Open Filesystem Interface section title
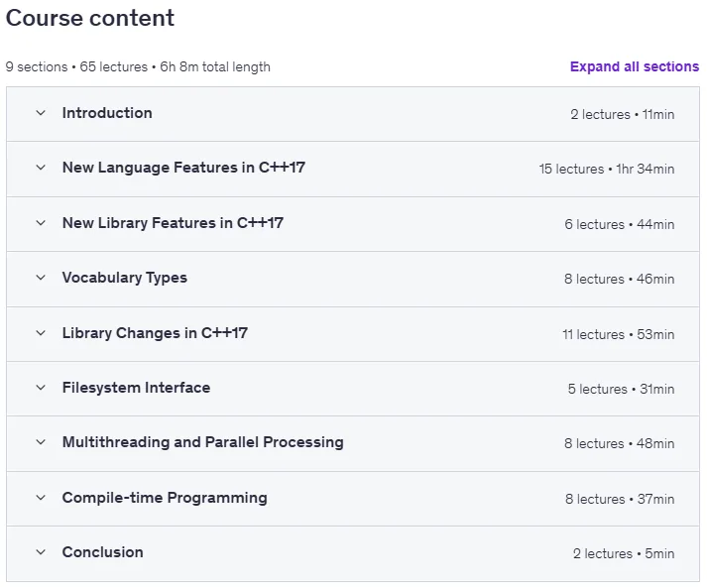This screenshot has height=588, width=707. click(136, 388)
